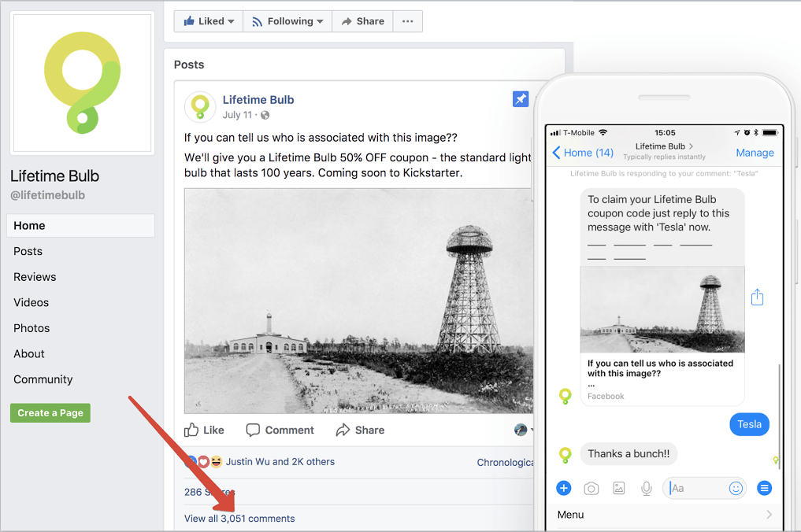
Task: Tap the smiley emoji icon in input
Action: (736, 489)
